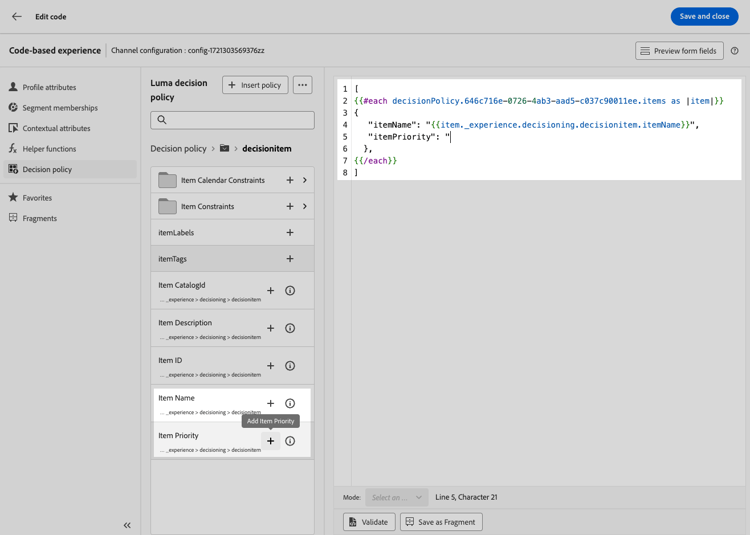Open the Mode dropdown selector

coord(397,497)
